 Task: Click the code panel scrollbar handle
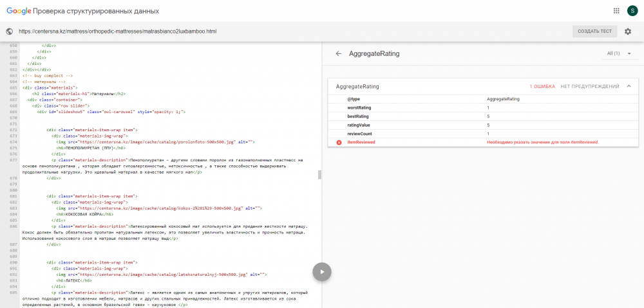point(319,175)
